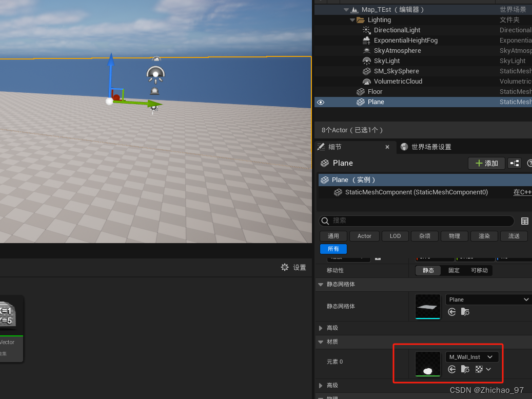
Task: Click the VolumetricCloud icon in outliner
Action: [366, 82]
